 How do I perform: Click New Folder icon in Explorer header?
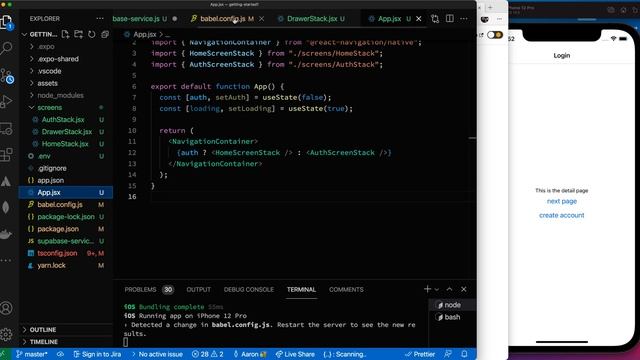pos(78,34)
